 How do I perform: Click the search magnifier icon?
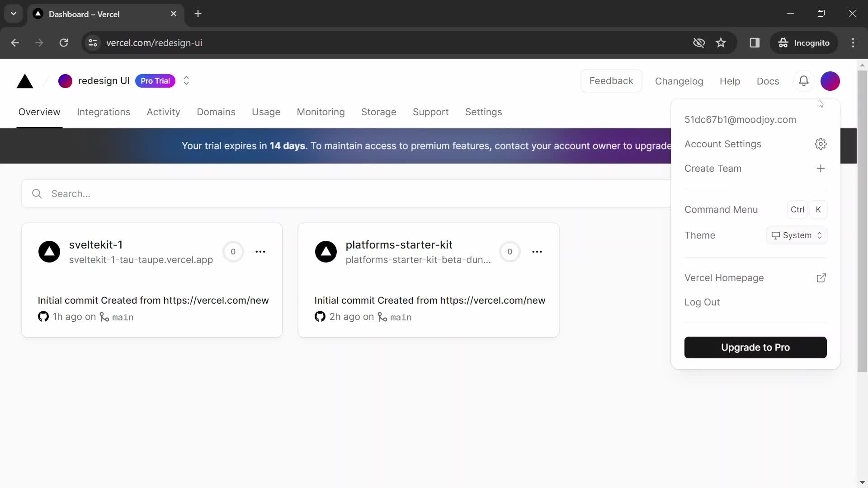37,194
